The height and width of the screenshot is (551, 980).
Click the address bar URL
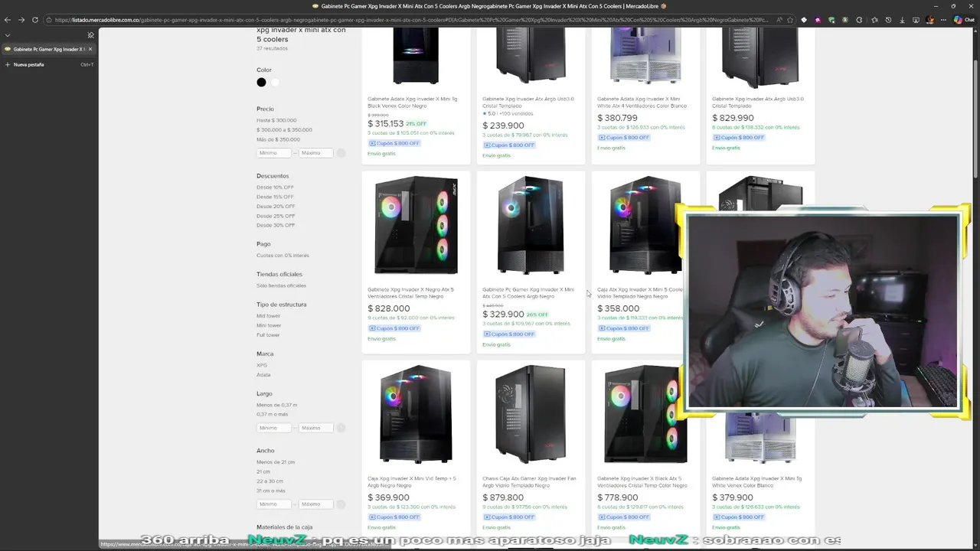point(412,20)
